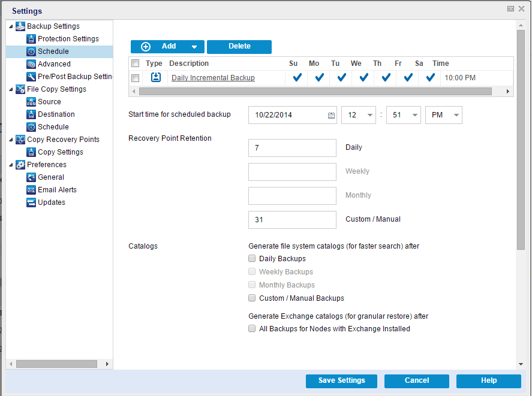532x396 pixels.
Task: Click the Save Settings button
Action: pyautogui.click(x=341, y=380)
